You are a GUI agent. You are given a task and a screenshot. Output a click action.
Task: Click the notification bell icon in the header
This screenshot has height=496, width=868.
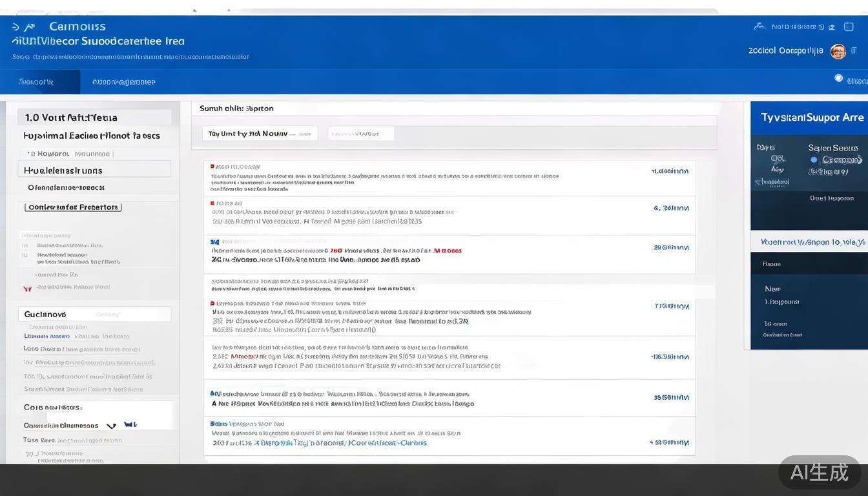821,26
